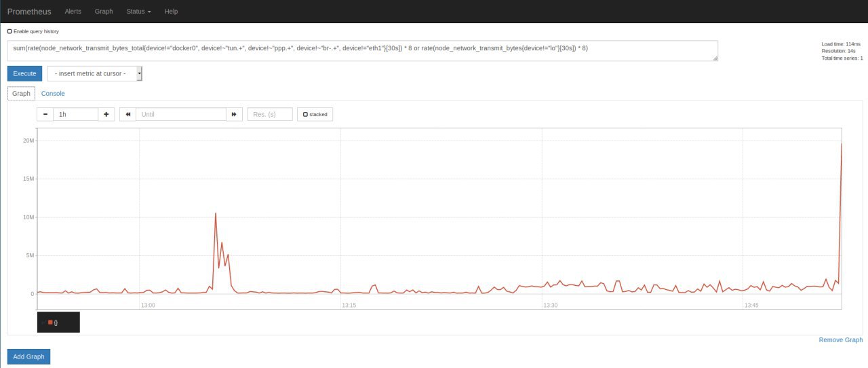Open the Help page
Viewport: 868px width, 368px height.
[x=171, y=12]
